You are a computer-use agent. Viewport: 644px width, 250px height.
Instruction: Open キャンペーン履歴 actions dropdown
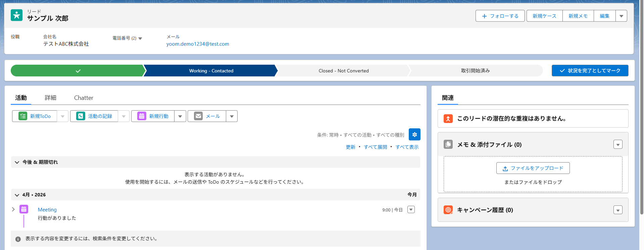pyautogui.click(x=618, y=210)
